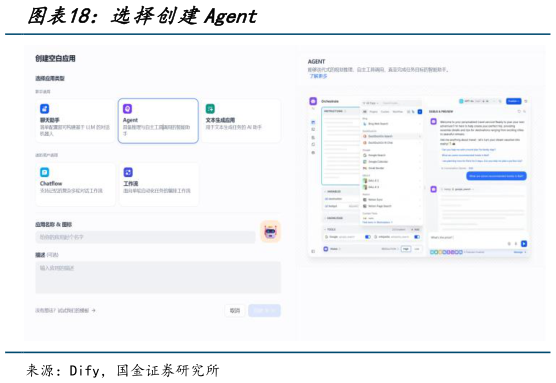Screen dimensions: 556x383
Task: Toggle the wikipedia tool switch in preview
Action: click(x=417, y=237)
